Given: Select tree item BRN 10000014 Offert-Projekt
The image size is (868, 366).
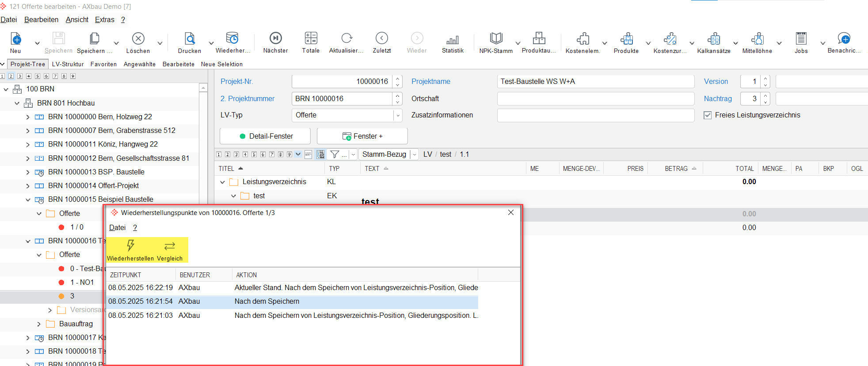Looking at the screenshot, I should click(93, 186).
